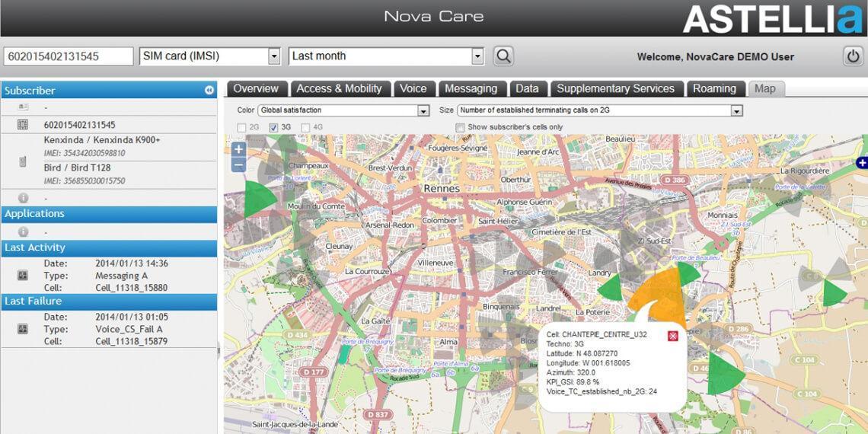
Task: Switch to the Access & Mobility tab
Action: click(x=340, y=88)
